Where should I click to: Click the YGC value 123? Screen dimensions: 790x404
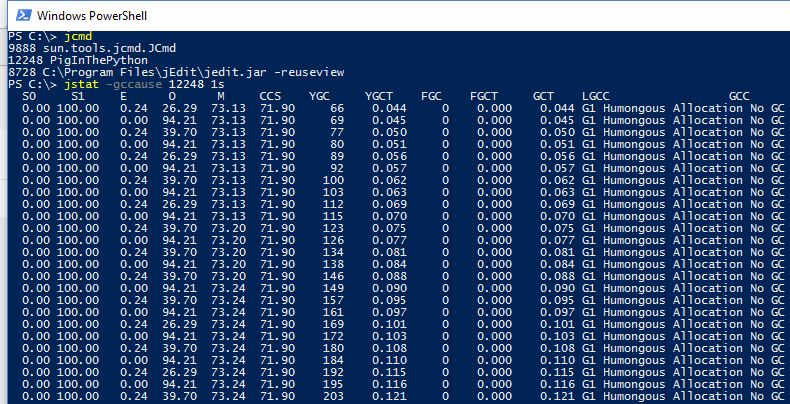[334, 228]
